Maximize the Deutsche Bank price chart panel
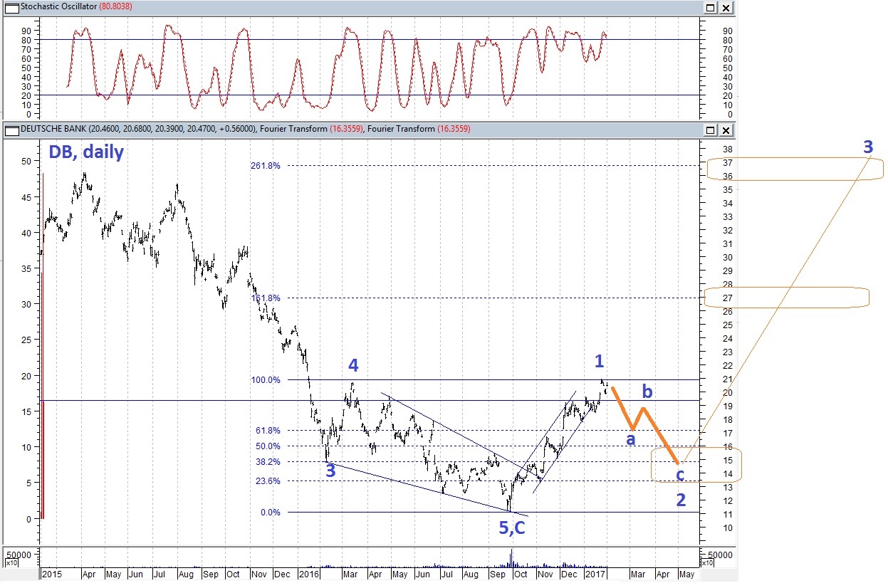This screenshot has width=888, height=588. click(710, 130)
